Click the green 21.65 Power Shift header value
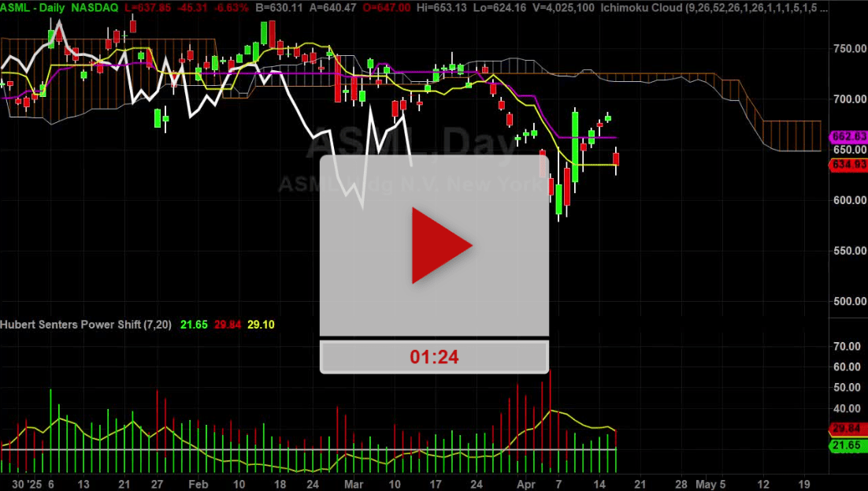The height and width of the screenshot is (491, 868). pyautogui.click(x=194, y=325)
